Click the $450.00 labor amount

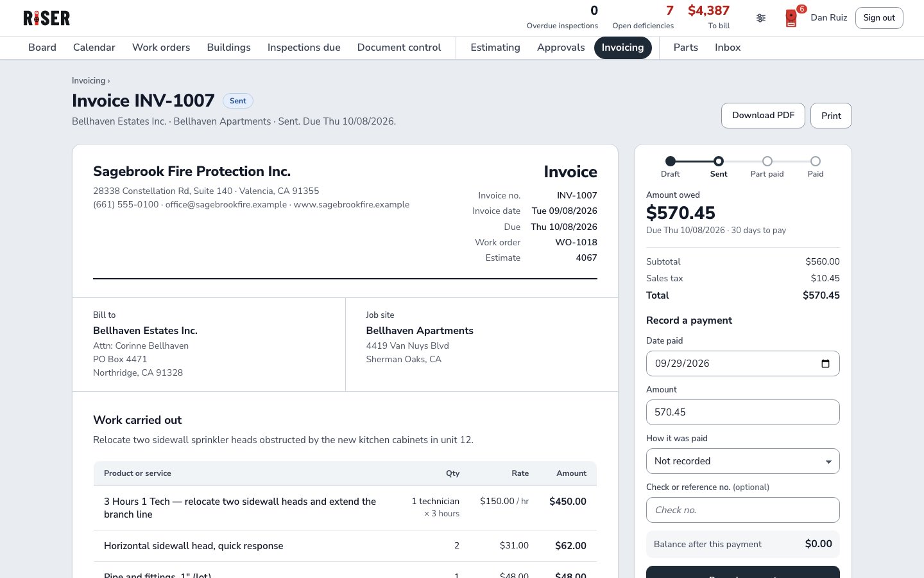pyautogui.click(x=568, y=502)
